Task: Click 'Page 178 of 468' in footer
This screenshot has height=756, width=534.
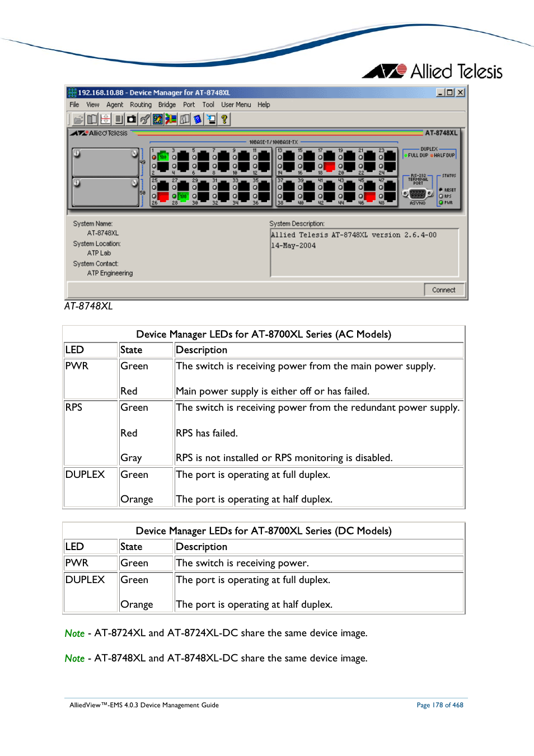Action: pyautogui.click(x=440, y=705)
